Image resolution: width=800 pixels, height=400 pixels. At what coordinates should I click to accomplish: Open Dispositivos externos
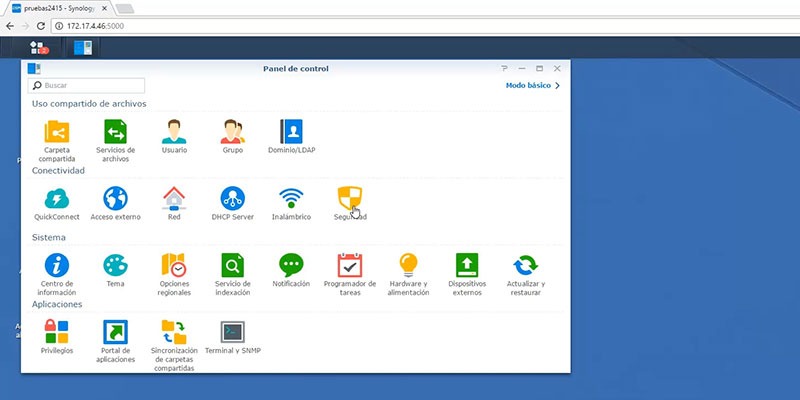point(467,274)
